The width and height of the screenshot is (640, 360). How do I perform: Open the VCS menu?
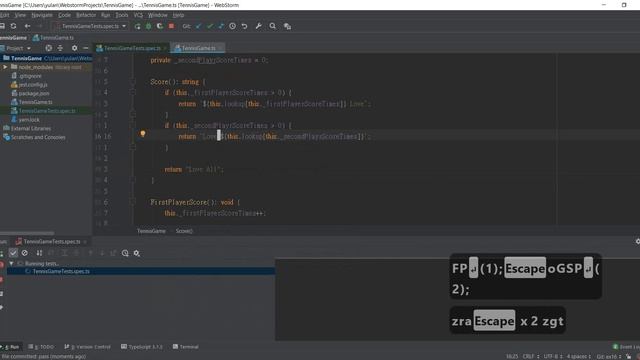138,15
